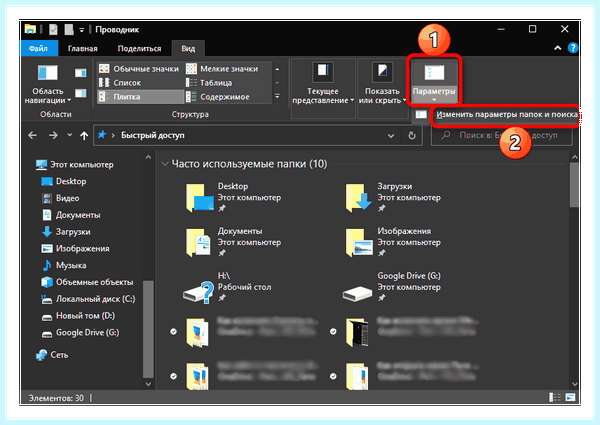Go forward with the right arrow
600x425 pixels.
click(x=53, y=135)
